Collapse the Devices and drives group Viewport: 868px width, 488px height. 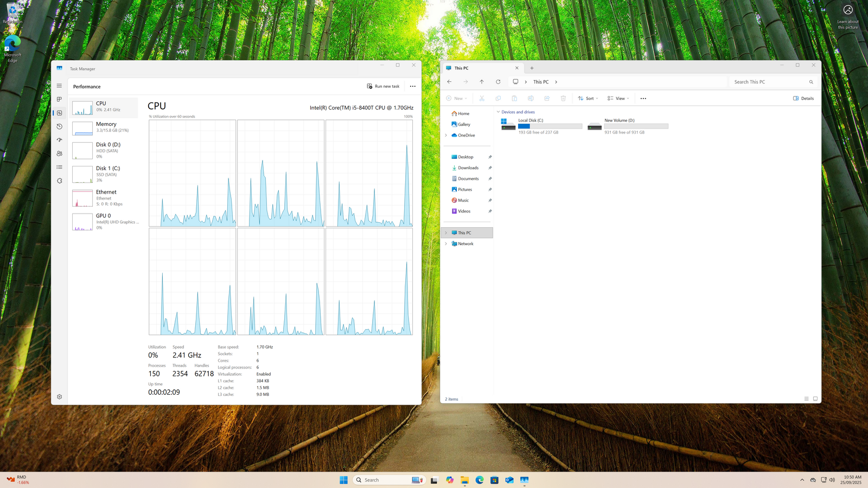(x=498, y=112)
